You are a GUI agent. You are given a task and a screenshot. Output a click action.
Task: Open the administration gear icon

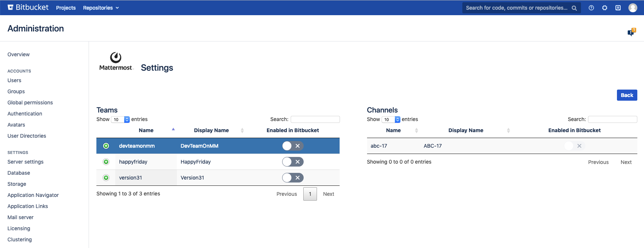(x=605, y=8)
